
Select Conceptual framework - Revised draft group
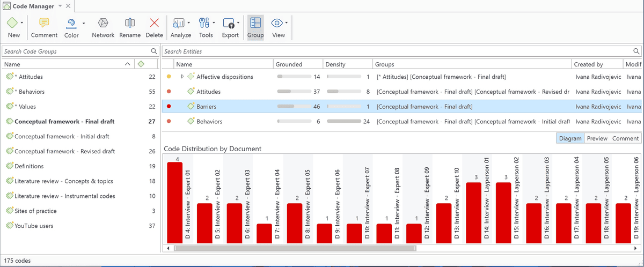(80, 151)
